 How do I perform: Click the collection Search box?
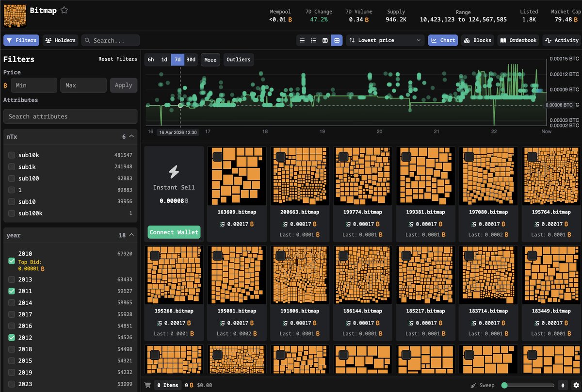pos(111,40)
